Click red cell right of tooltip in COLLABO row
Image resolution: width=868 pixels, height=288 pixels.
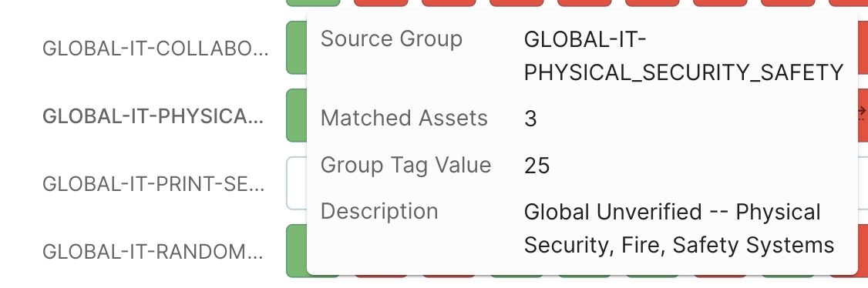863,48
